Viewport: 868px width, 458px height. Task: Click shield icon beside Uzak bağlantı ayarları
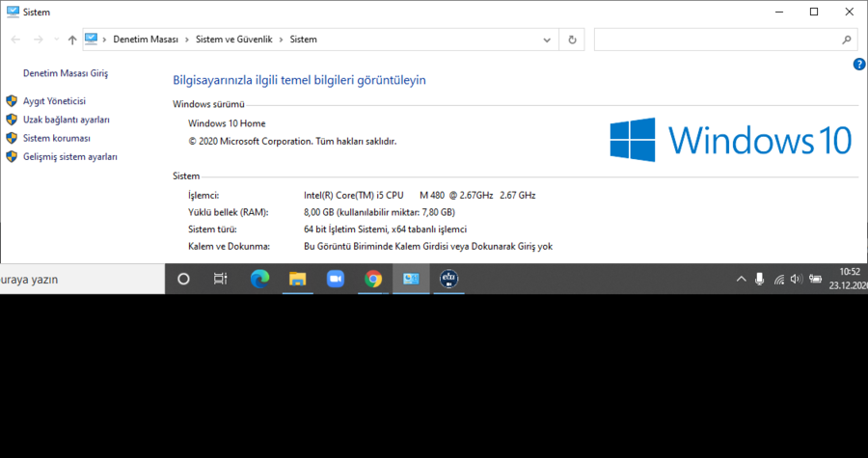12,120
